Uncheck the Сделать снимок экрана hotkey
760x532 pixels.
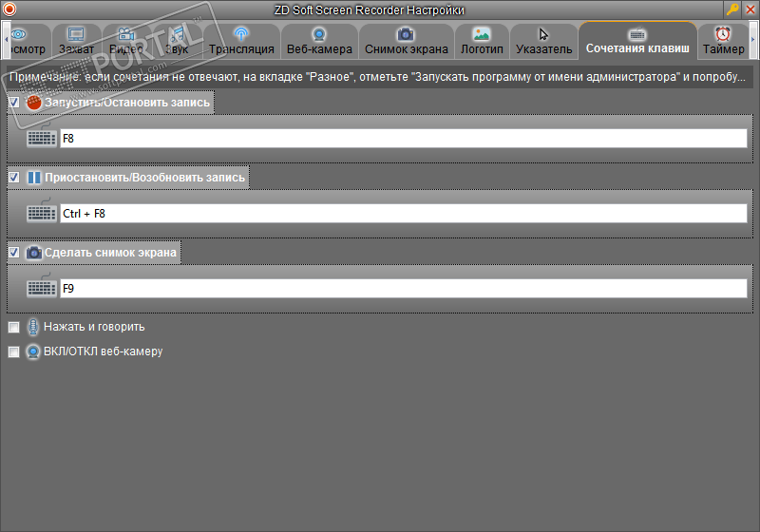point(14,253)
